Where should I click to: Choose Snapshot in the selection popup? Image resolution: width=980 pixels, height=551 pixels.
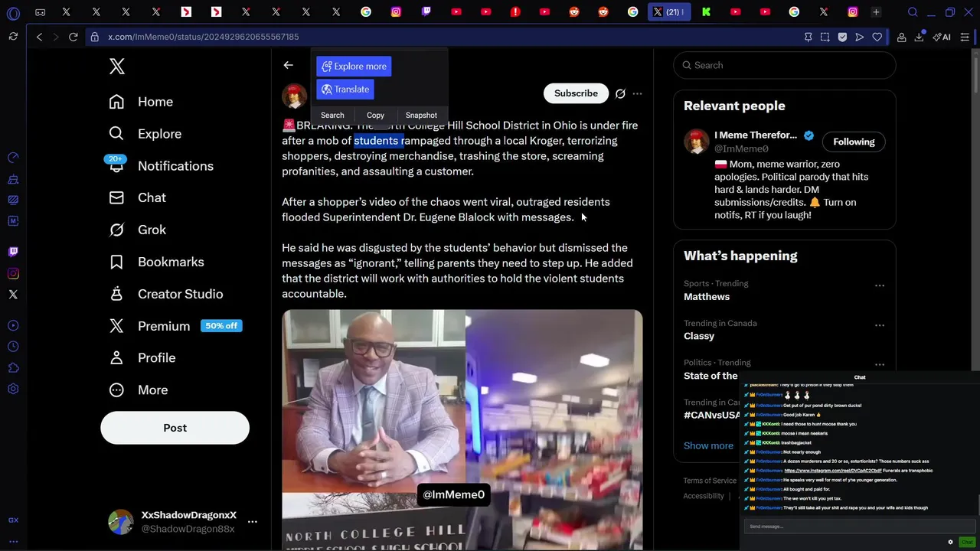click(421, 116)
